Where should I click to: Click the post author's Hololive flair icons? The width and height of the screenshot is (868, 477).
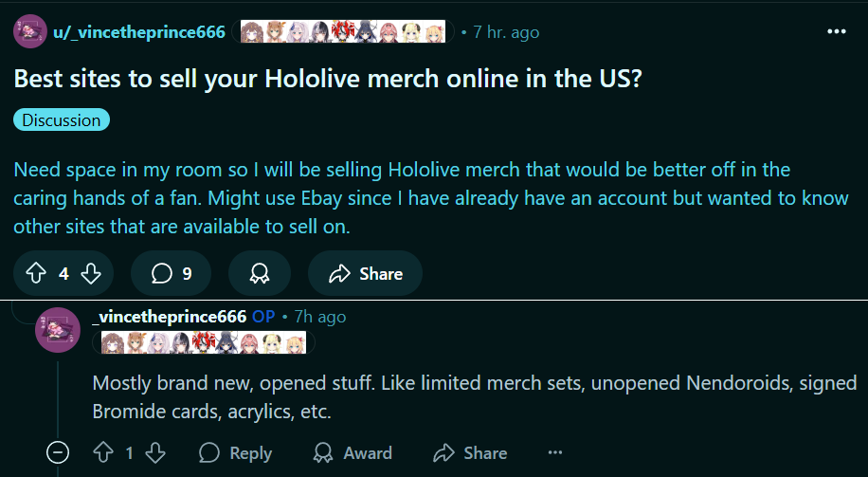342,32
